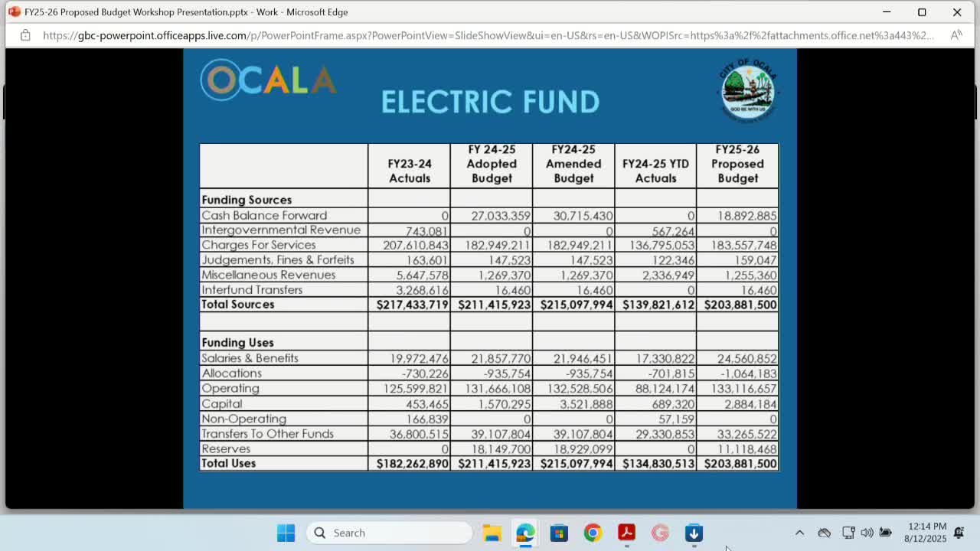This screenshot has height=551, width=980.
Task: Open the clock and date flyout
Action: (926, 533)
